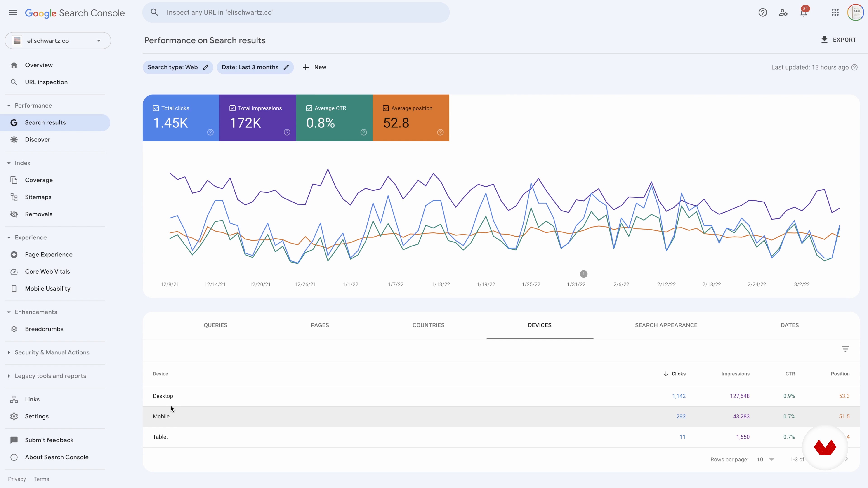Open the Settings gear in the sidebar

tap(14, 416)
